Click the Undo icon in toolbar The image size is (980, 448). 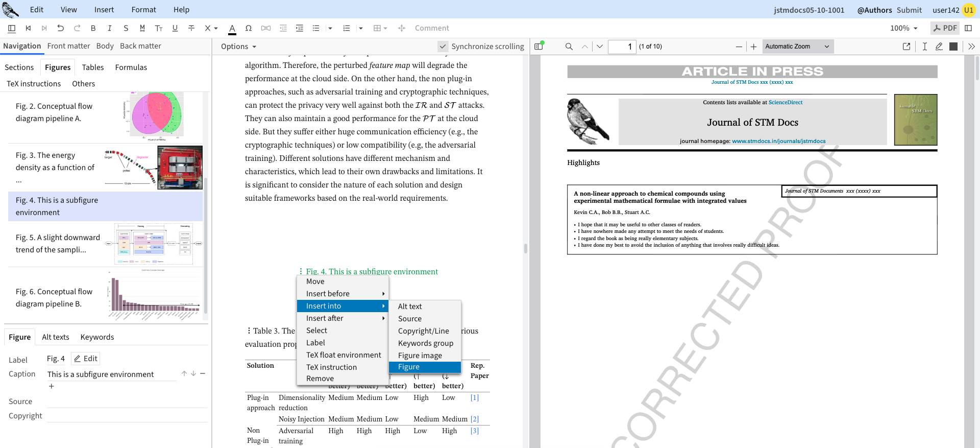(61, 28)
